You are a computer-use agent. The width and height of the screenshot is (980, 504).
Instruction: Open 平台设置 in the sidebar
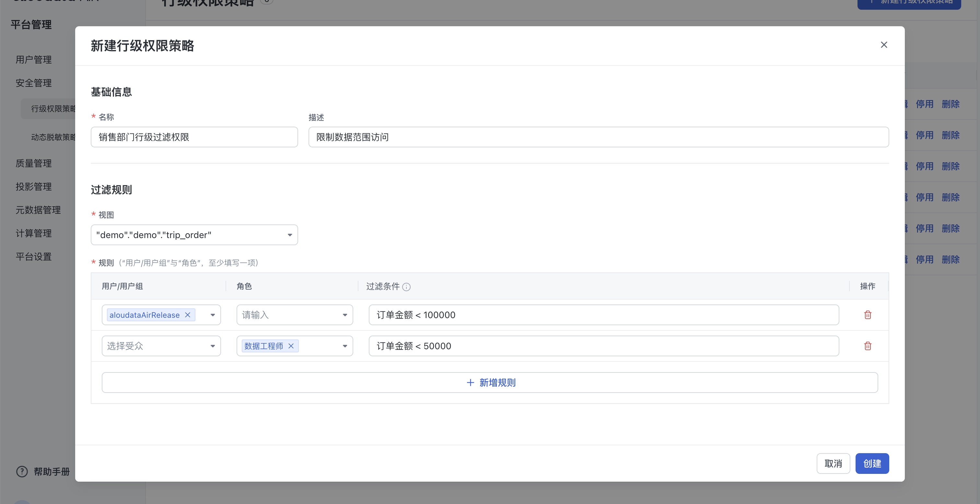pyautogui.click(x=34, y=257)
